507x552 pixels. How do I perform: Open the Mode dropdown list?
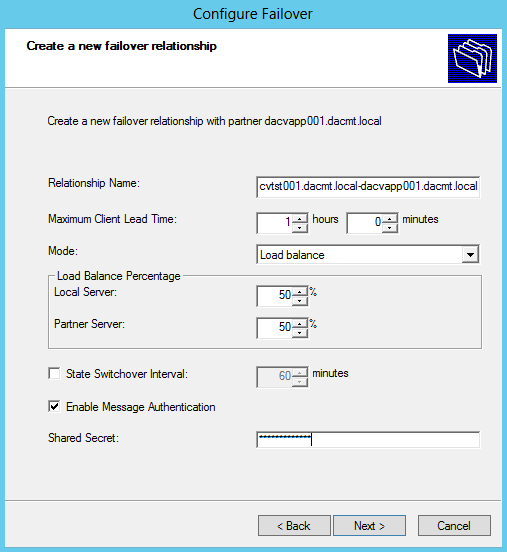pos(470,255)
